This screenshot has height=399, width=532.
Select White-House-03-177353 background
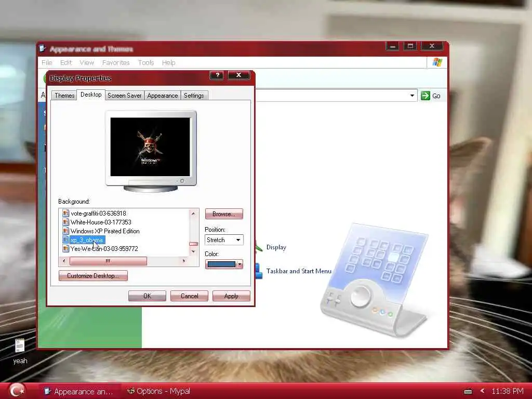pyautogui.click(x=101, y=222)
